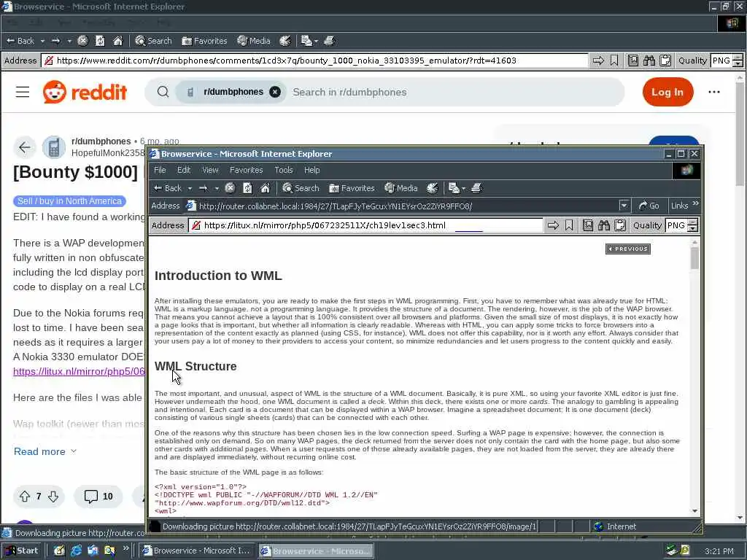Open the Windows Start menu
The image size is (747, 560).
coord(21,551)
